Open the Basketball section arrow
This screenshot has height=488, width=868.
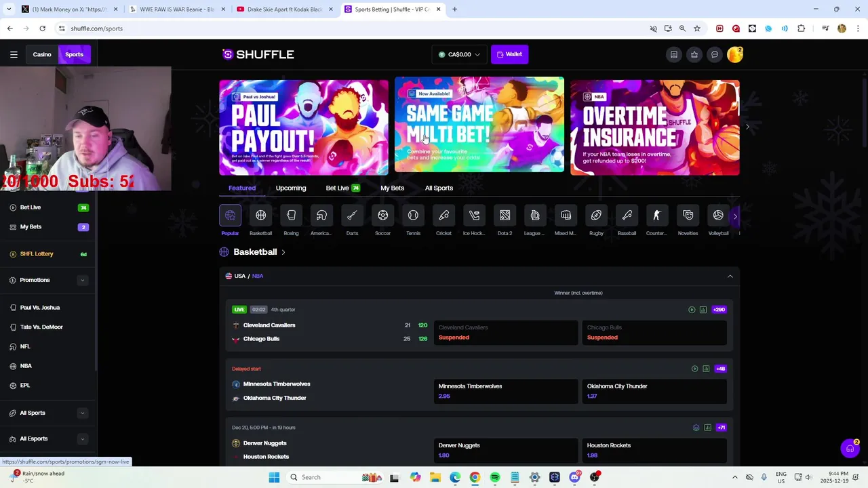[x=283, y=252]
